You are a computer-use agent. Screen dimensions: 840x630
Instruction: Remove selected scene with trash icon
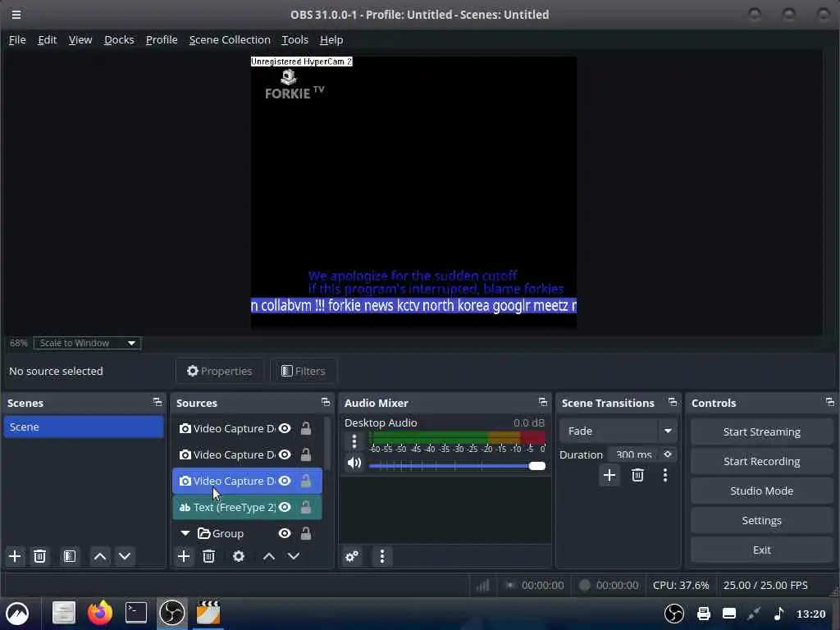[x=39, y=556]
